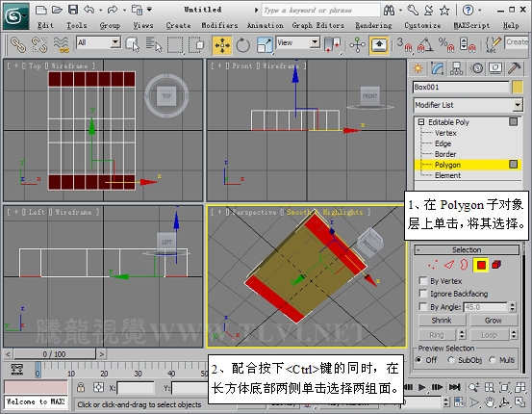Select the Unlink Selection tool
532x414 pixels.
[x=39, y=45]
